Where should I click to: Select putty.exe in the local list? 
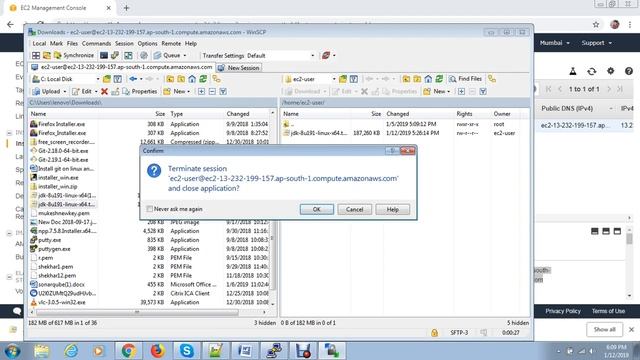click(49, 240)
